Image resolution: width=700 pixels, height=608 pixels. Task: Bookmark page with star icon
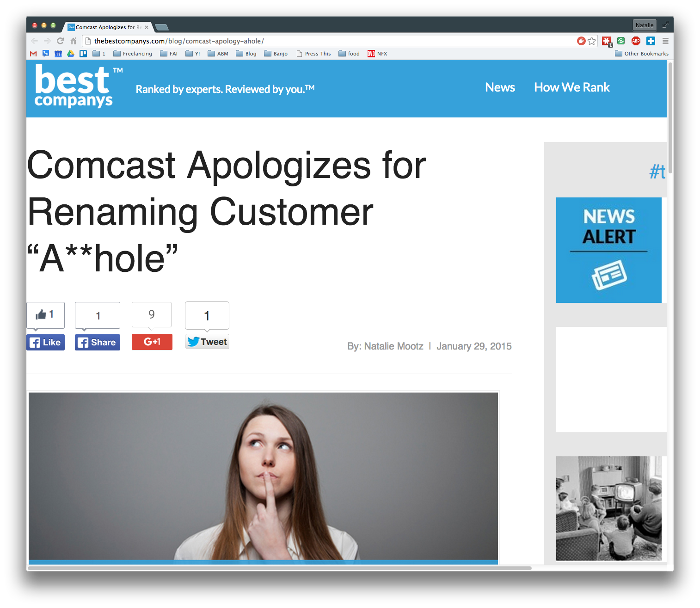click(x=592, y=41)
